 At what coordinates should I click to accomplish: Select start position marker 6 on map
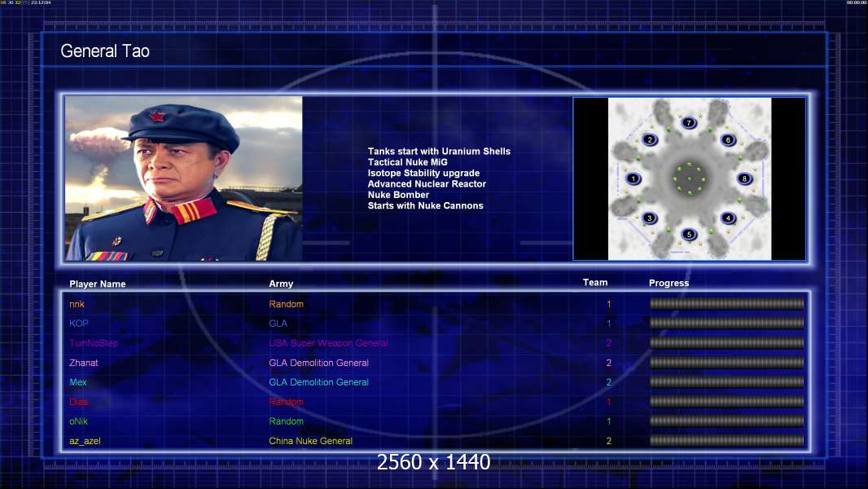728,139
